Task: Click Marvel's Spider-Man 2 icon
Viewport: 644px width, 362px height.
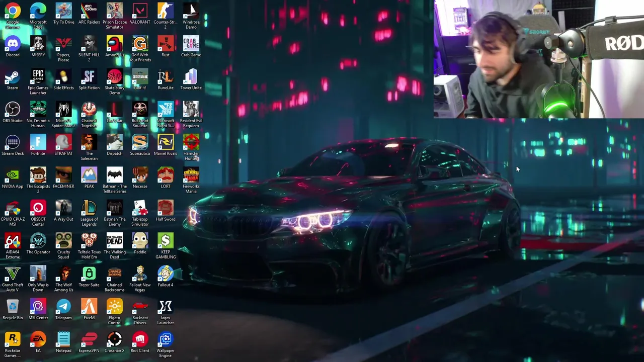Action: [63, 109]
